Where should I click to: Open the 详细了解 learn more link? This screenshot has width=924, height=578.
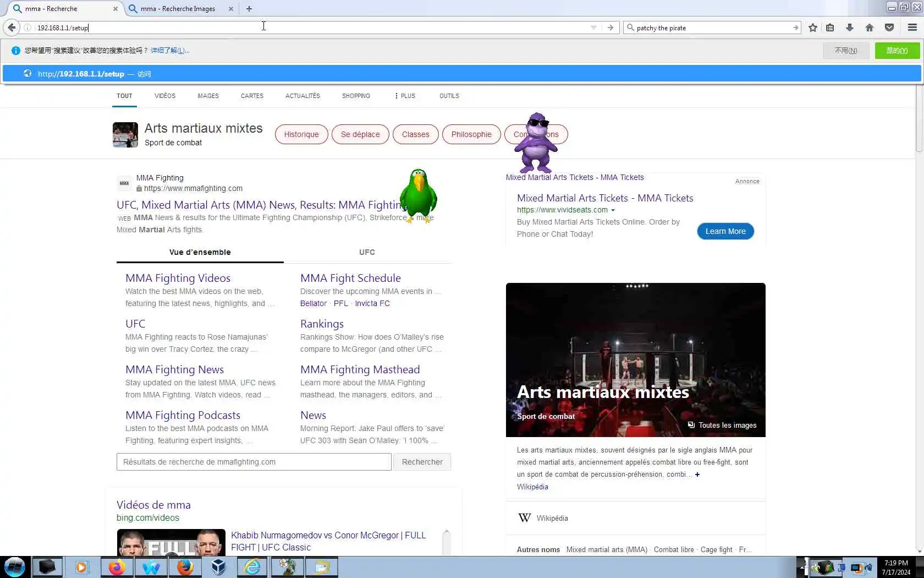coord(170,51)
